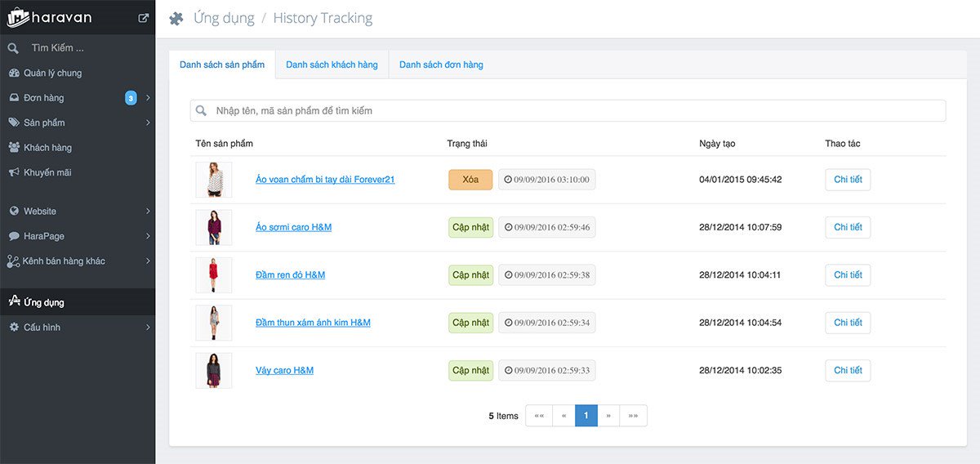Image resolution: width=980 pixels, height=464 pixels.
Task: Expand the Sản phẩm submenu chevron
Action: [148, 123]
